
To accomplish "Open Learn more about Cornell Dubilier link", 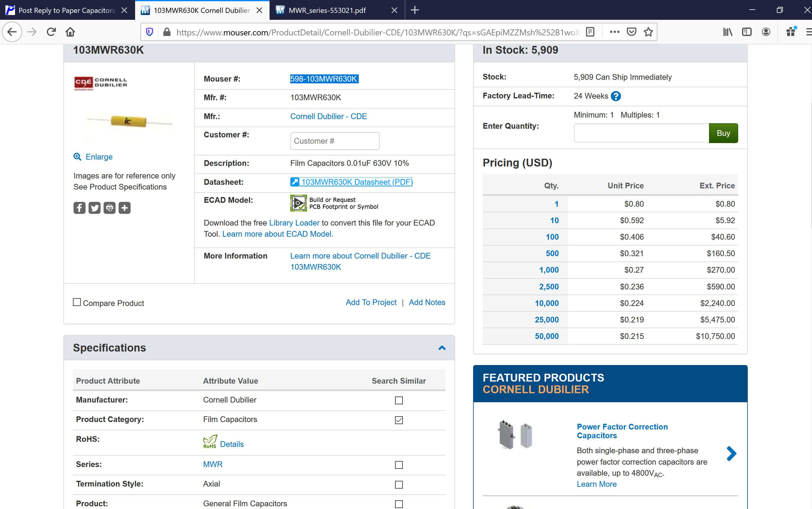I will tap(361, 261).
